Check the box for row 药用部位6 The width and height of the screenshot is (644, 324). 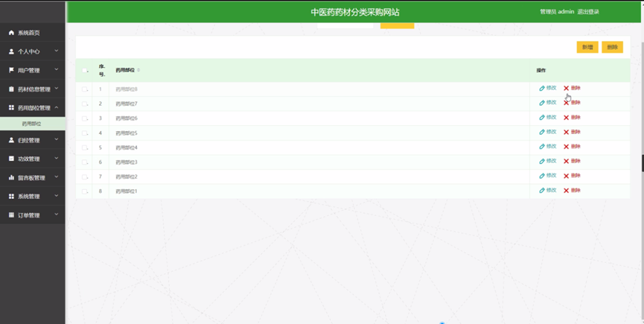84,118
